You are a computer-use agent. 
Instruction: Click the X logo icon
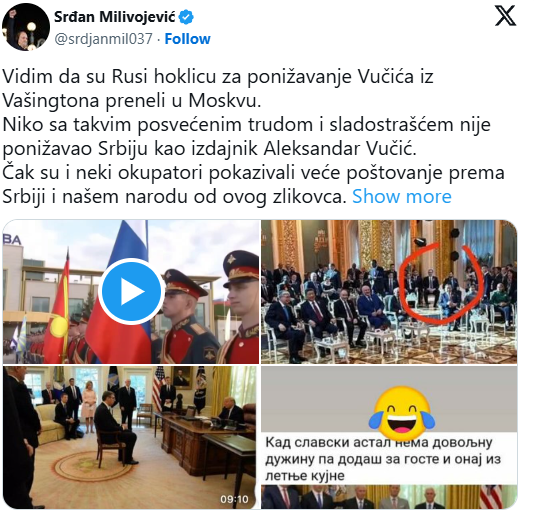point(505,17)
